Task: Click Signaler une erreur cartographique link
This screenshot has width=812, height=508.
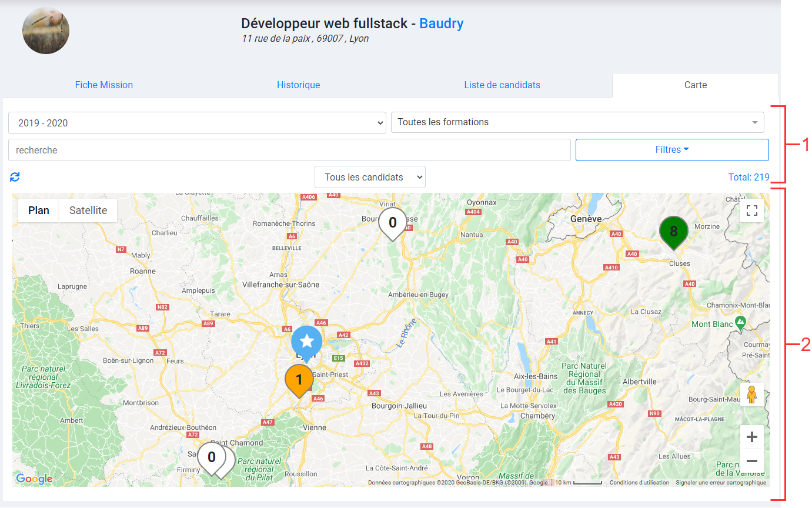Action: (721, 483)
